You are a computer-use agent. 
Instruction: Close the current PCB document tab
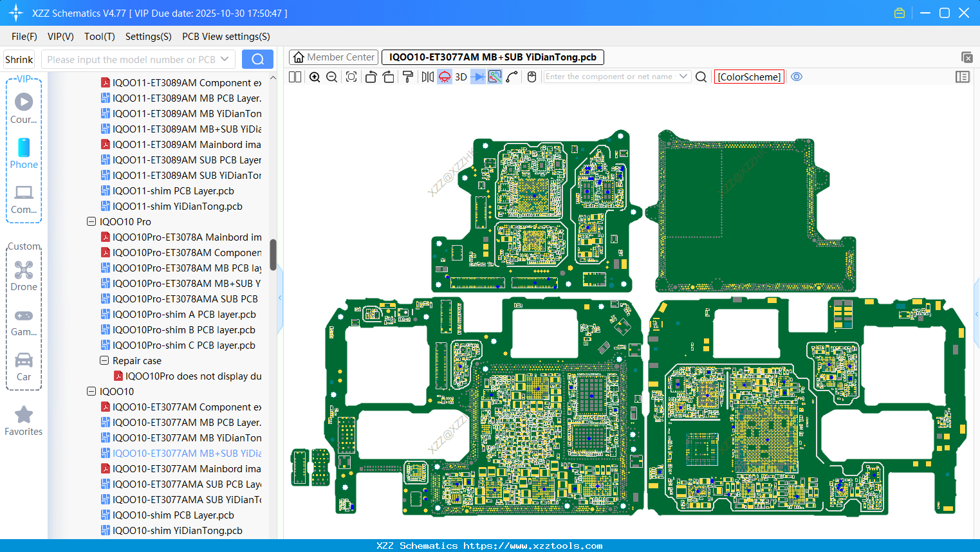pyautogui.click(x=966, y=57)
